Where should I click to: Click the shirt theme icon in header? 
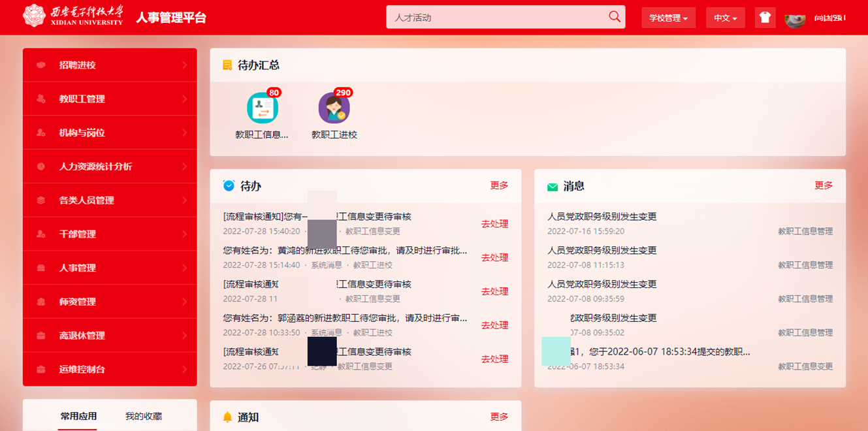pos(765,18)
